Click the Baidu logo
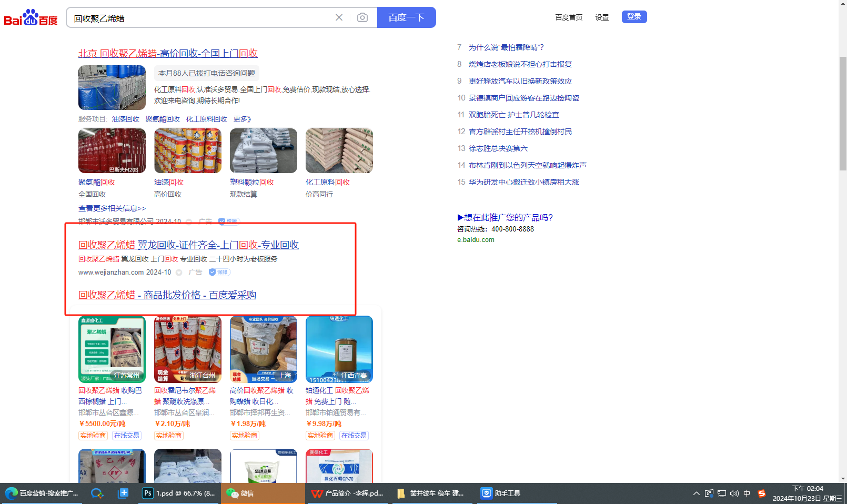 31,17
